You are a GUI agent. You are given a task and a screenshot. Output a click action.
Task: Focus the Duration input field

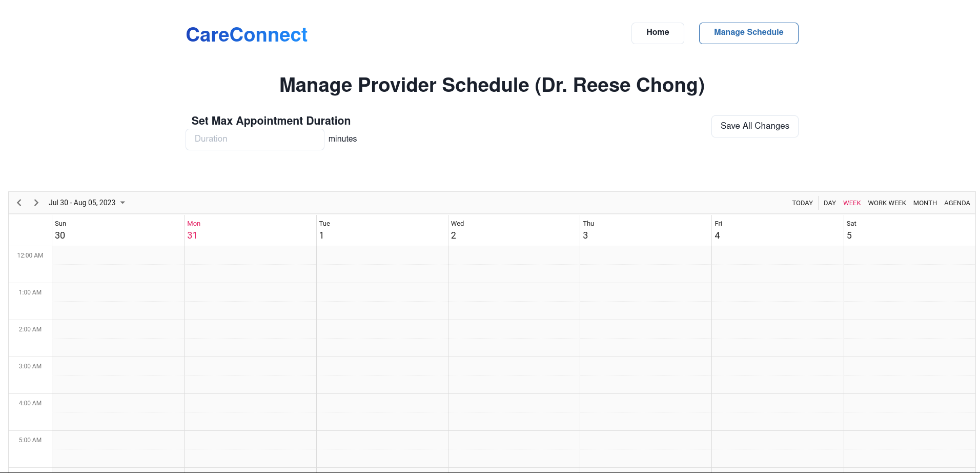(255, 139)
